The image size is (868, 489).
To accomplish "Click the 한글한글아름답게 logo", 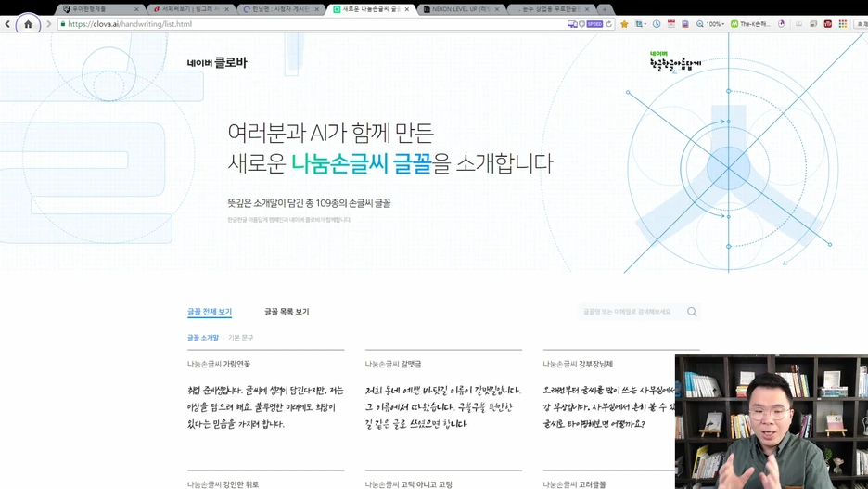I will [675, 62].
